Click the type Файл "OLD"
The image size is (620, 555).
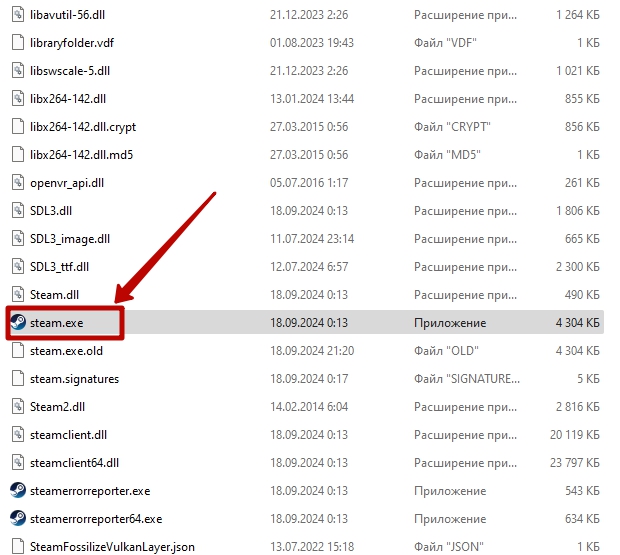point(446,351)
